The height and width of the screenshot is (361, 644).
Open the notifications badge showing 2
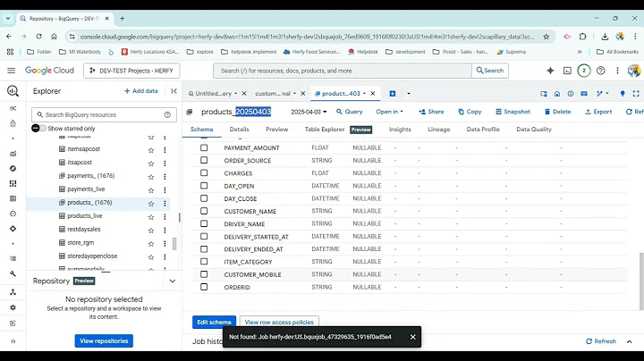(583, 71)
